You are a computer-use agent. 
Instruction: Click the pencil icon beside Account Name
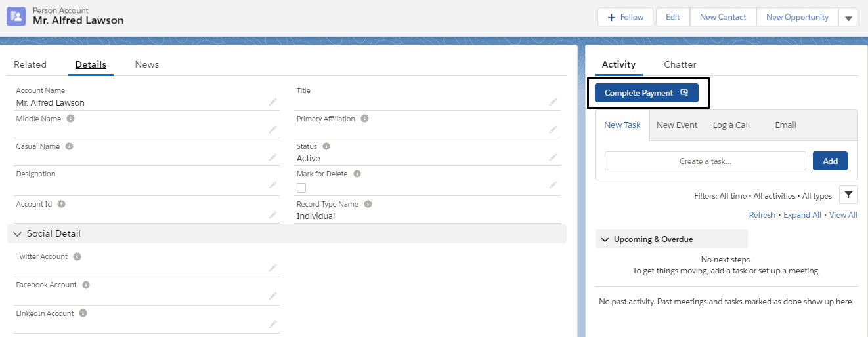[272, 102]
